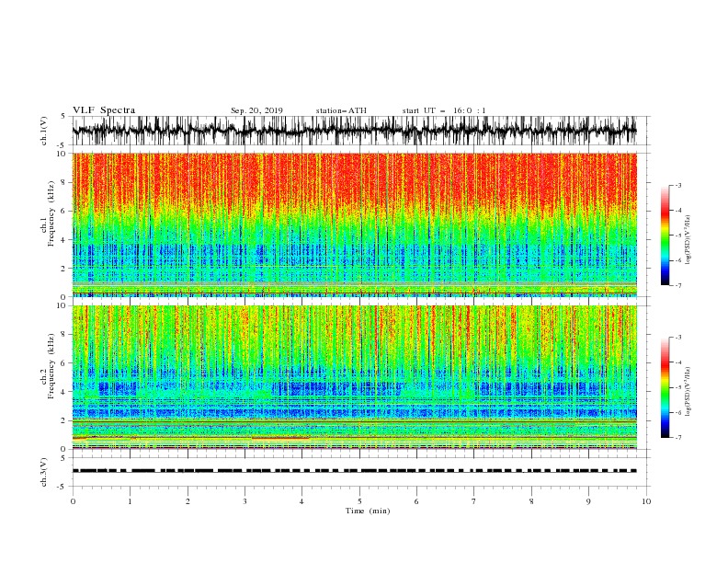Click the "ch.1(V)" waveform axis label
Screen dimensions: 728x563
[44, 131]
